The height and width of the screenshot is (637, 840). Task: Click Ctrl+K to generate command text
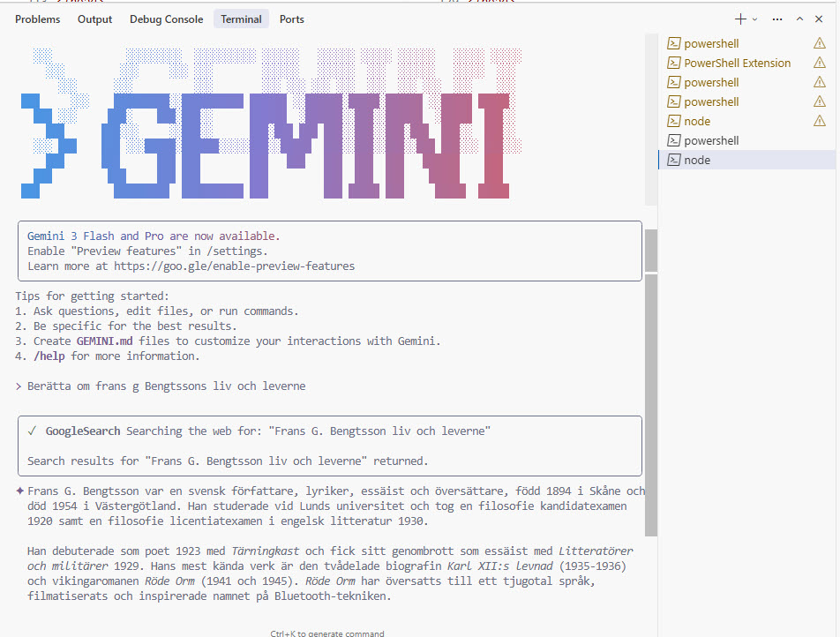tap(329, 633)
